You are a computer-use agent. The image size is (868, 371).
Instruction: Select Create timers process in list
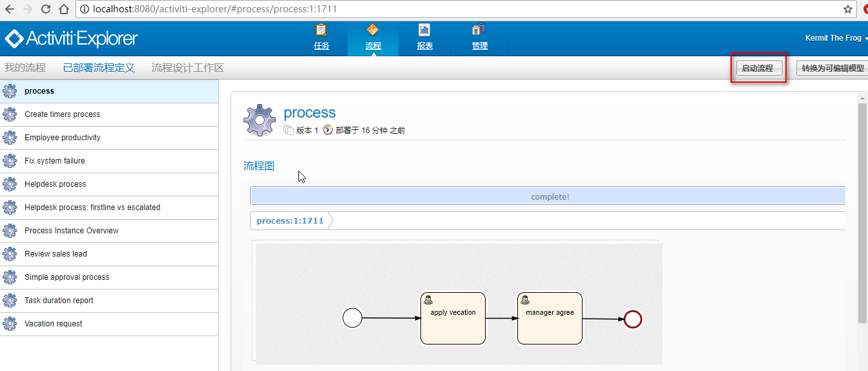pos(109,114)
